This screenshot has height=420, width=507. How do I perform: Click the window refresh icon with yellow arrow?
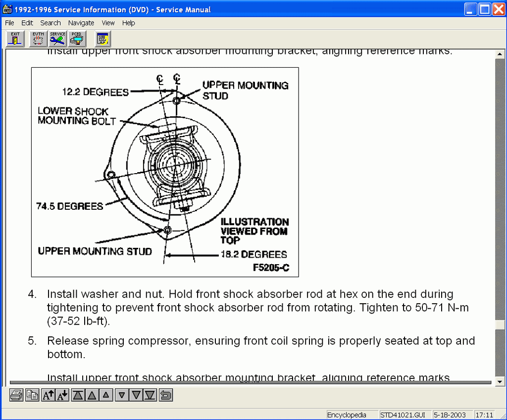103,39
